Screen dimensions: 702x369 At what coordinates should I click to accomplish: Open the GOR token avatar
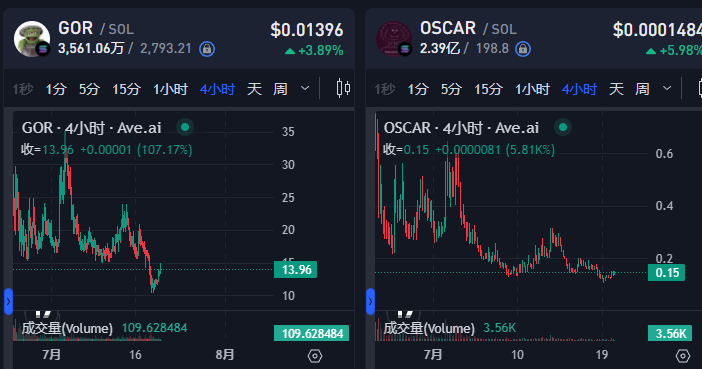[x=31, y=39]
